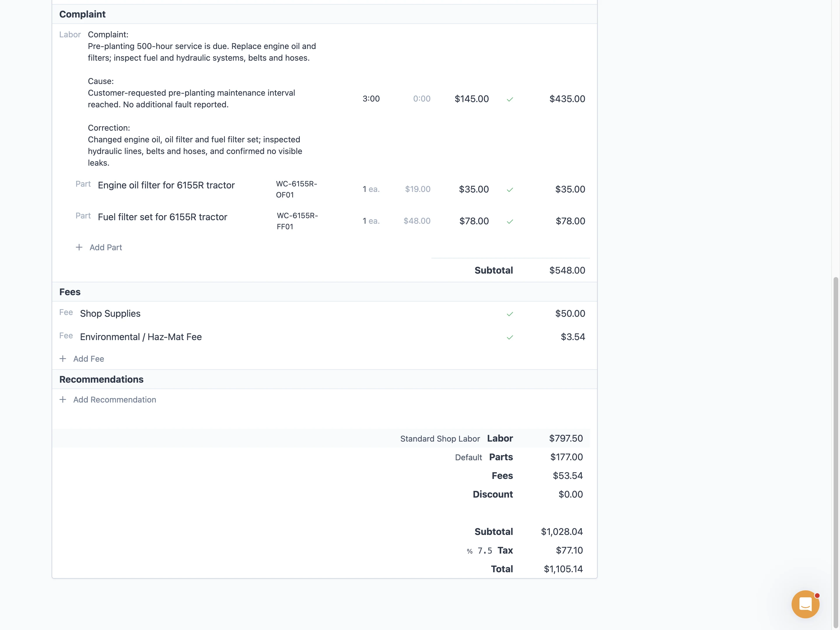The width and height of the screenshot is (840, 630).
Task: Click part number WC-6155R-FF01
Action: [x=297, y=221]
